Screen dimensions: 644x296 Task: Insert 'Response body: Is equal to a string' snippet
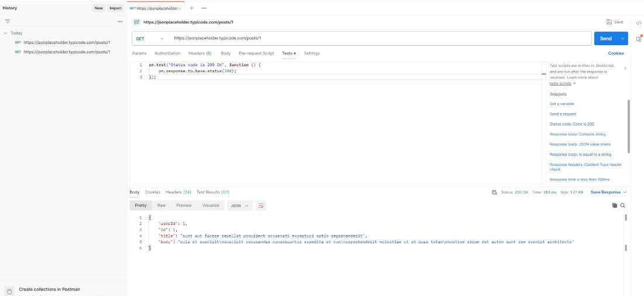point(580,155)
